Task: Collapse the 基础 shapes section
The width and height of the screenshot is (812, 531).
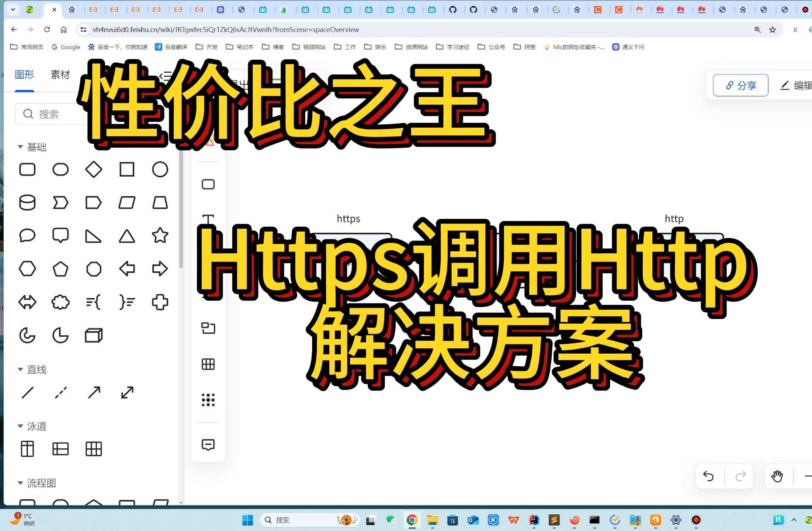Action: tap(21, 146)
